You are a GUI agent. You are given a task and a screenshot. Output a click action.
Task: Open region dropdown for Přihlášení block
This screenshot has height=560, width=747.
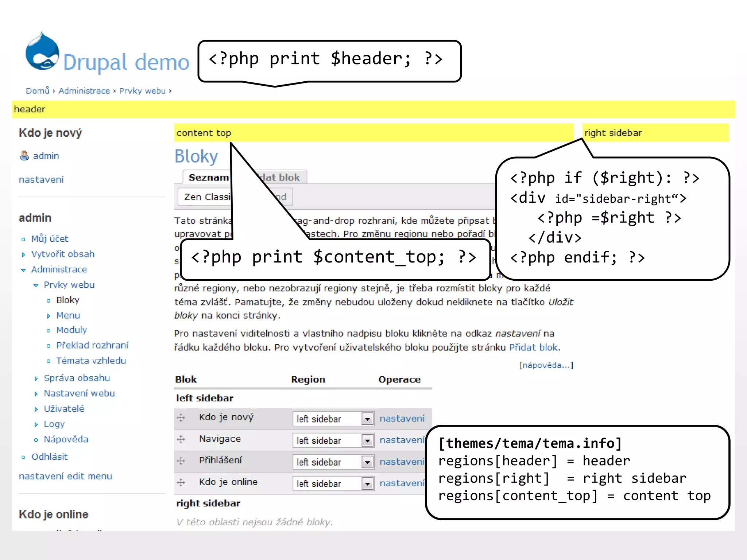[x=333, y=462]
